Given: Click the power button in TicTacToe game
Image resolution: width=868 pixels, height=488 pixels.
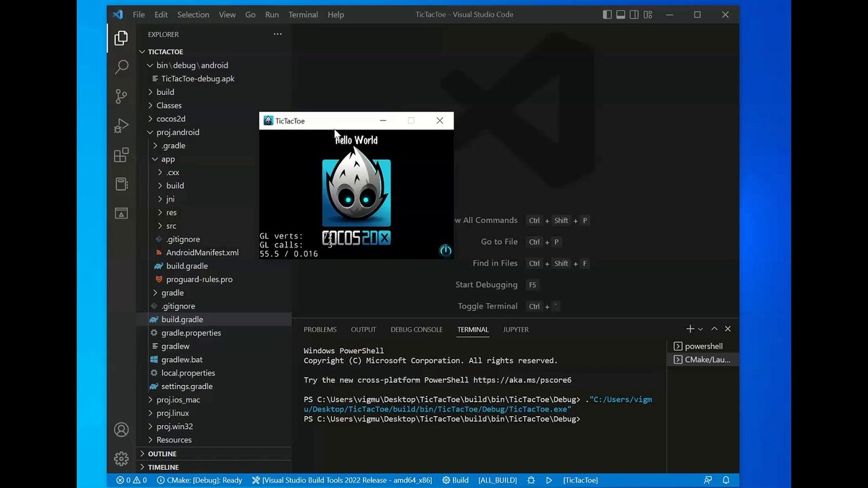Looking at the screenshot, I should coord(446,250).
